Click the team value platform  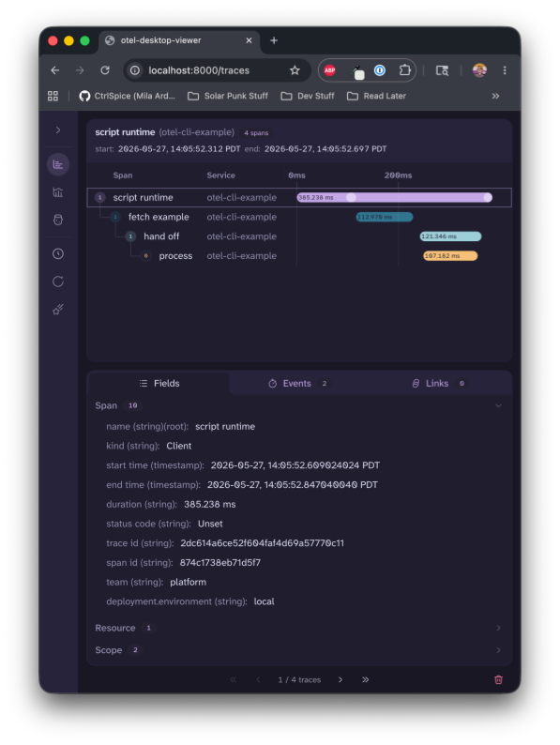pos(189,583)
